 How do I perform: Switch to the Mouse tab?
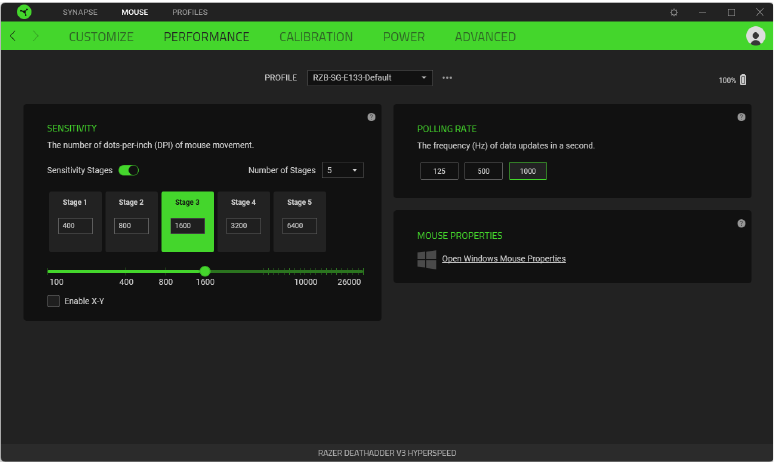point(135,12)
